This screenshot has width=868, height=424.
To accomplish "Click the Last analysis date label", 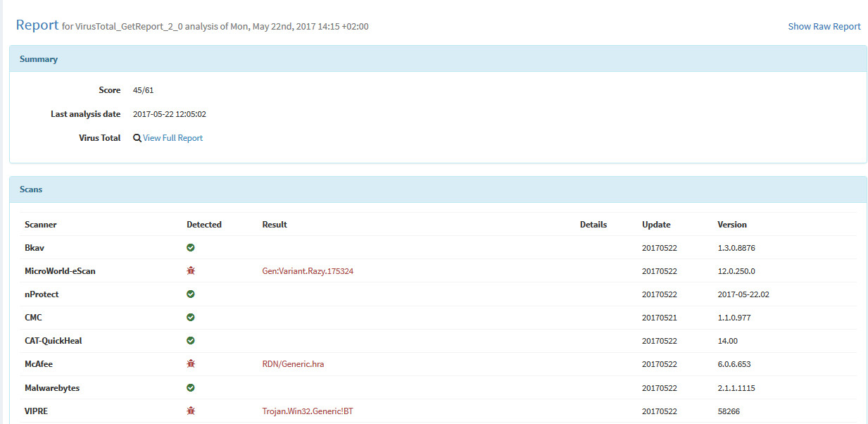I will 85,114.
